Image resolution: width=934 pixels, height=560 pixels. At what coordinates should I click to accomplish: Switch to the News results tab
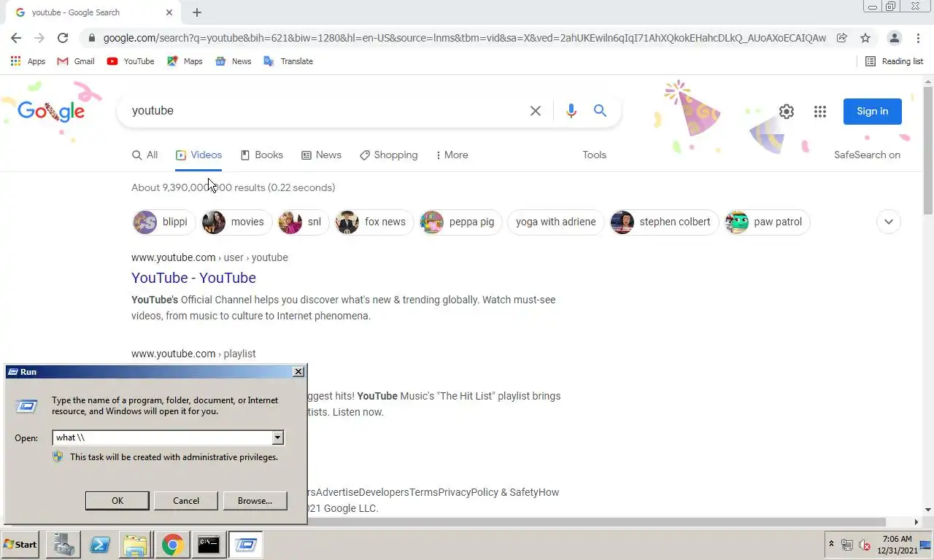[321, 155]
